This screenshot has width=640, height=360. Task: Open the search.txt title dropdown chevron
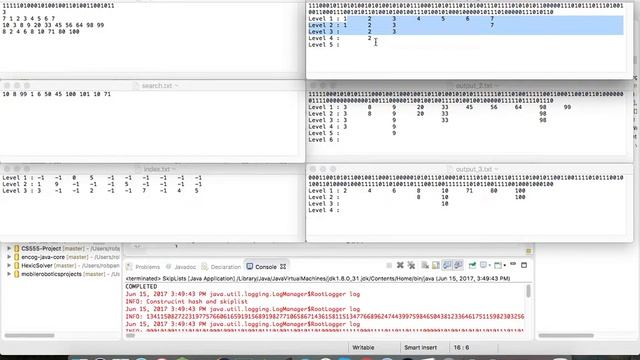176,86
